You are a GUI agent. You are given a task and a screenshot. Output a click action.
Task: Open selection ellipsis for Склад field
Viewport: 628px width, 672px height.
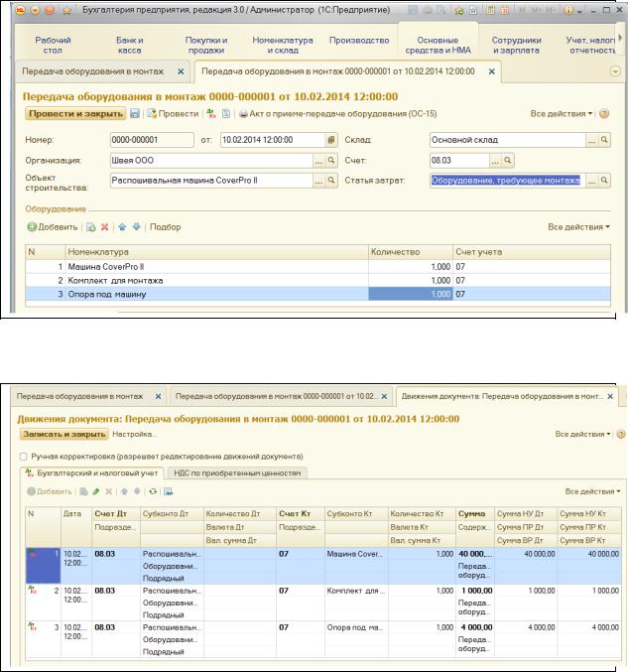point(591,140)
